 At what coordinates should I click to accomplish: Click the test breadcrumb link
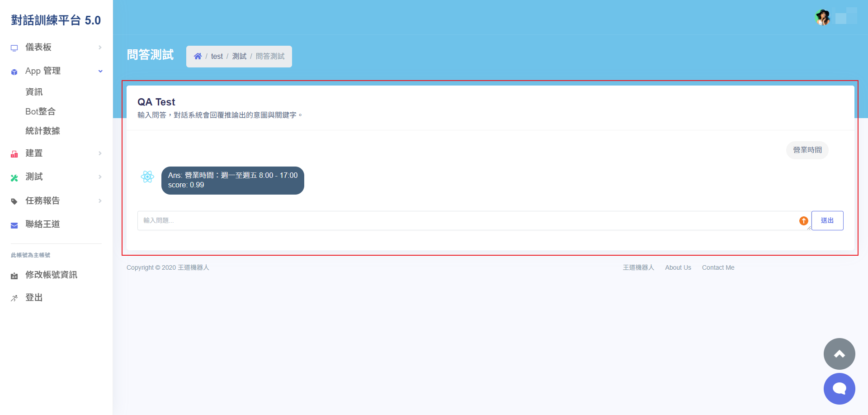[x=217, y=56]
